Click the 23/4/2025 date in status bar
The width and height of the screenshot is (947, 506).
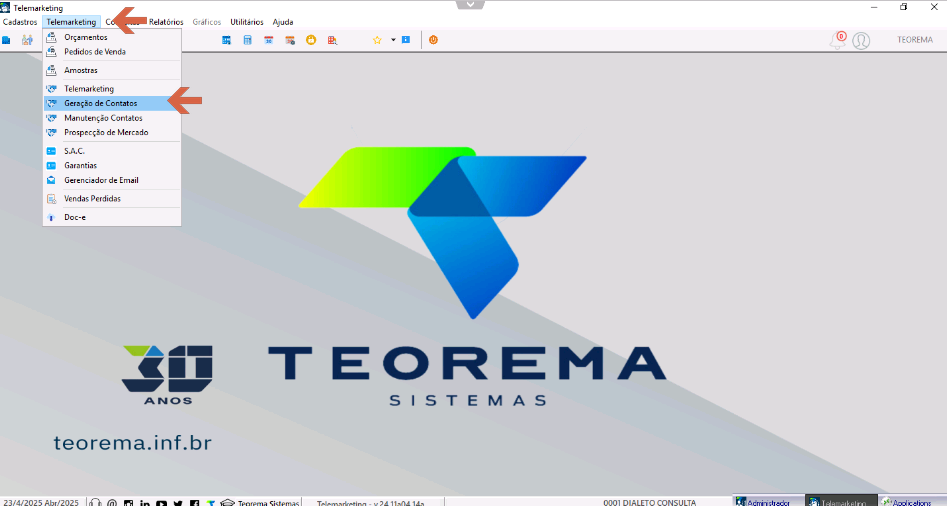(x=40, y=502)
